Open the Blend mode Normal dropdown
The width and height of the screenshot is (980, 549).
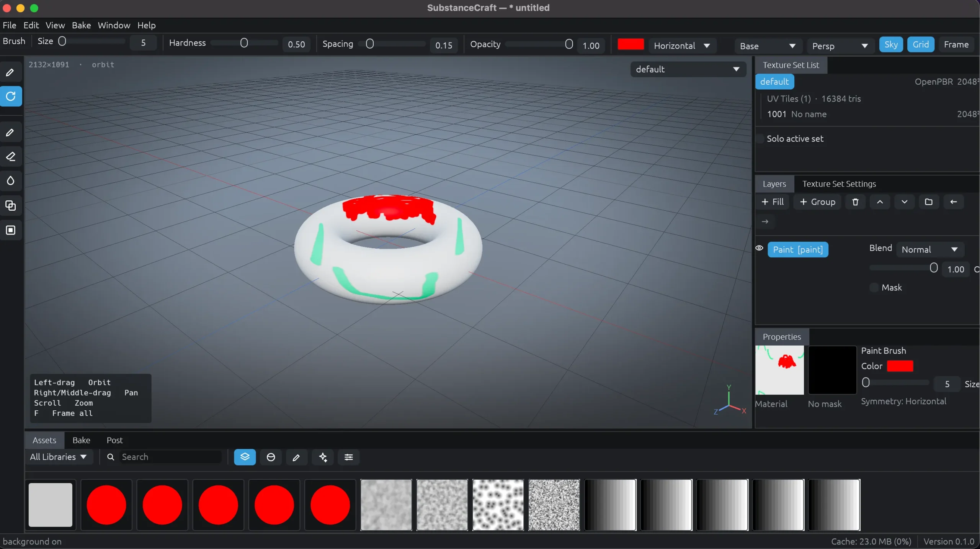click(x=930, y=249)
